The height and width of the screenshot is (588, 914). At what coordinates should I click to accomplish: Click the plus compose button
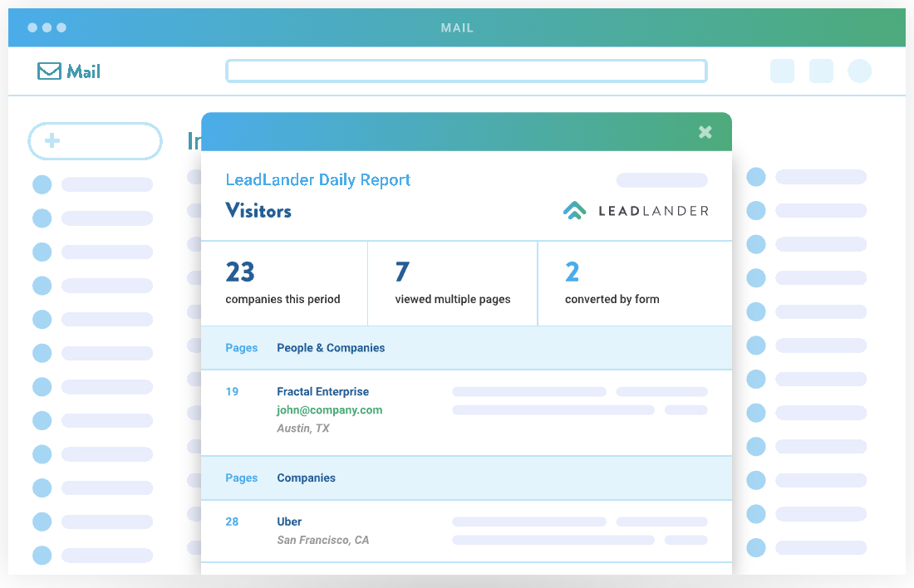tap(95, 141)
